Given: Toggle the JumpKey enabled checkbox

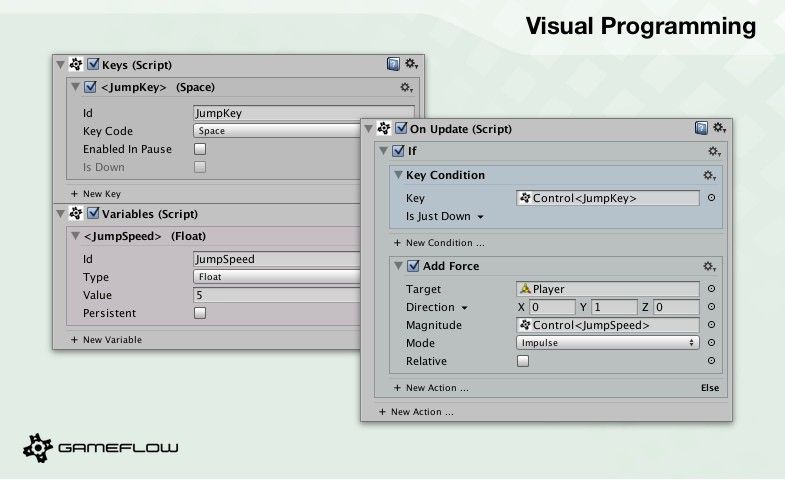Looking at the screenshot, I should [x=90, y=87].
